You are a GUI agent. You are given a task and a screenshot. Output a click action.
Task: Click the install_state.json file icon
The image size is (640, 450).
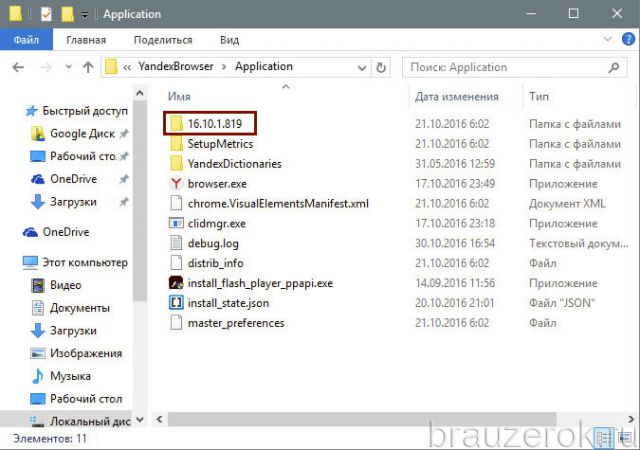pyautogui.click(x=176, y=303)
